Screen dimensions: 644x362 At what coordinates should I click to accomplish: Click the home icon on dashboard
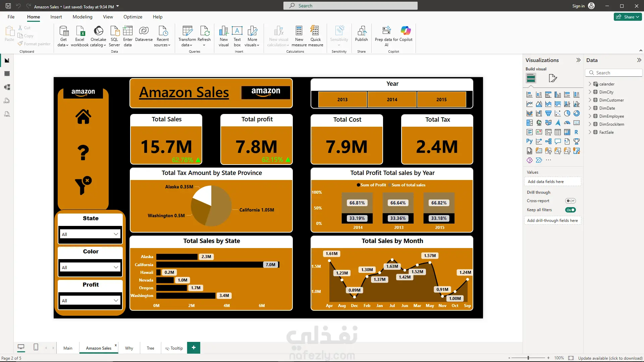pyautogui.click(x=83, y=117)
